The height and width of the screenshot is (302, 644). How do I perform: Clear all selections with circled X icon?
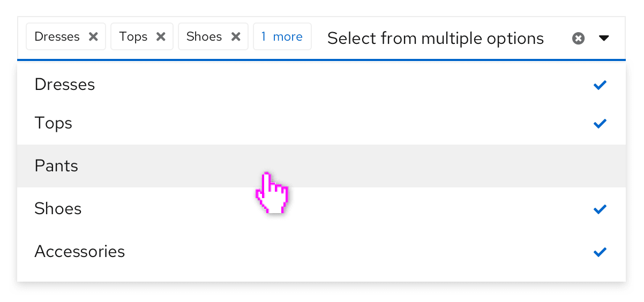click(578, 39)
